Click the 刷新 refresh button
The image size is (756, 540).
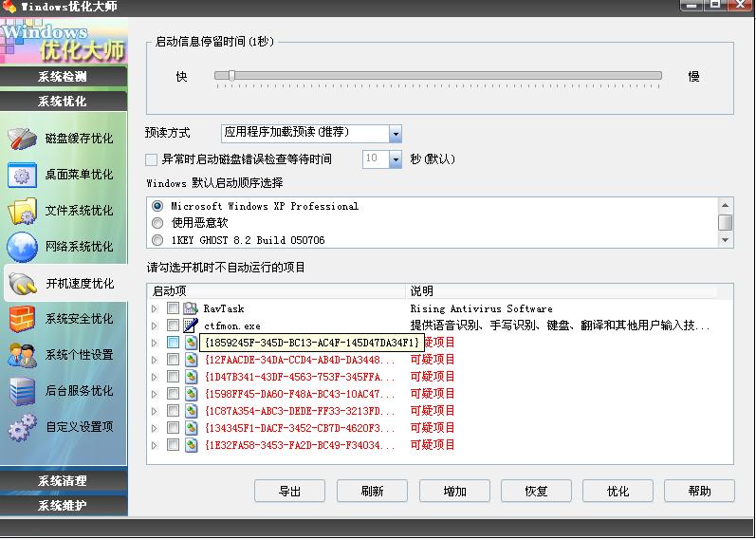tap(372, 492)
